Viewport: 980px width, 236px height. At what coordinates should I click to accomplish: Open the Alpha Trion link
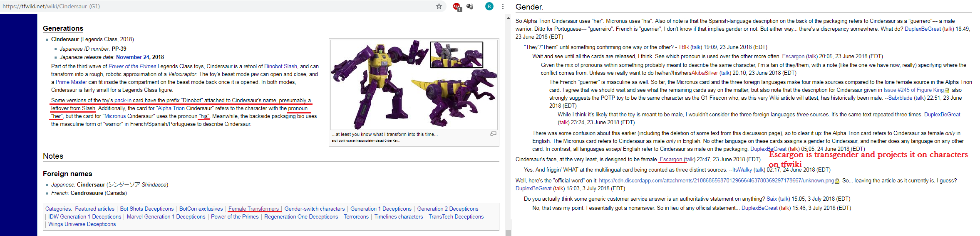(171, 108)
